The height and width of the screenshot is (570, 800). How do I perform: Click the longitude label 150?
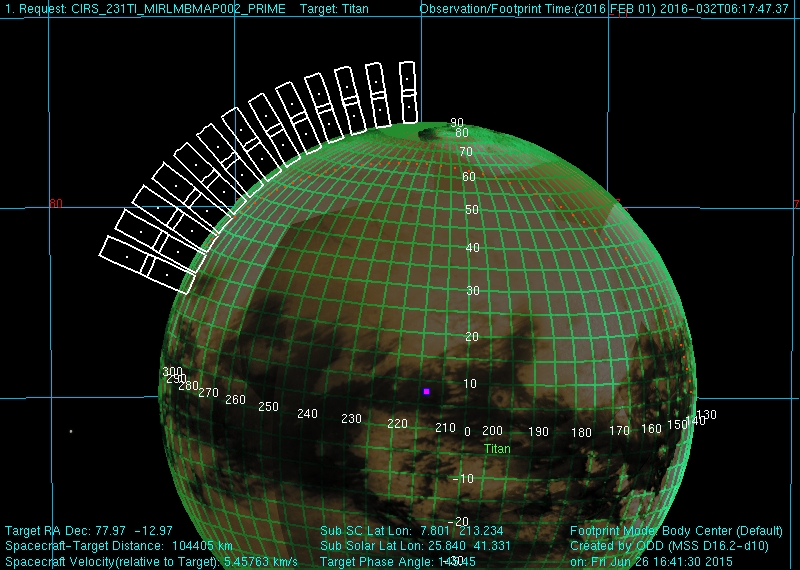[677, 425]
